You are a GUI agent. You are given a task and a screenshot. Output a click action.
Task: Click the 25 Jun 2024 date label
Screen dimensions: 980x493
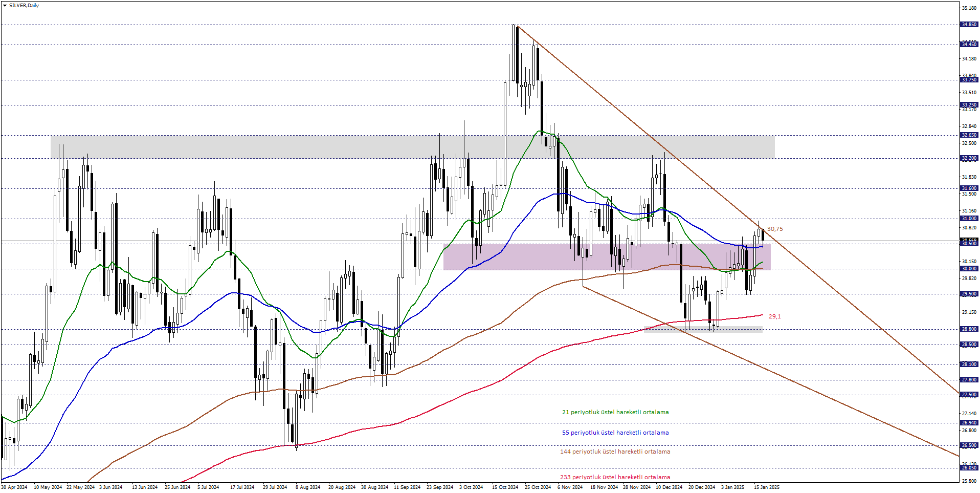point(177,487)
